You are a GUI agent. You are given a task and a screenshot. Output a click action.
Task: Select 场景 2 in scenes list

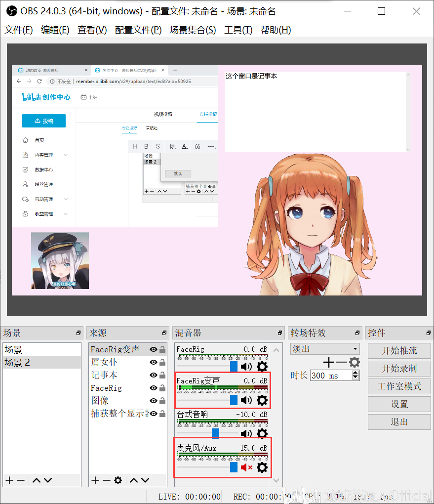(x=42, y=362)
